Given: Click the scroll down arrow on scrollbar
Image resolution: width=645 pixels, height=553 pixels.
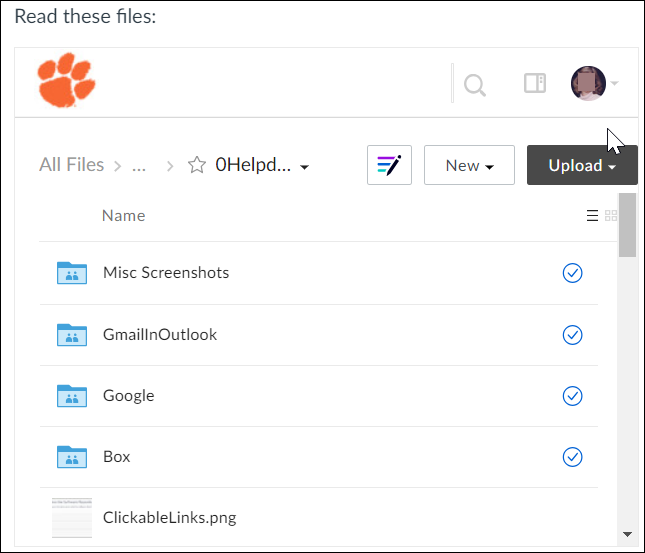Looking at the screenshot, I should [x=627, y=534].
